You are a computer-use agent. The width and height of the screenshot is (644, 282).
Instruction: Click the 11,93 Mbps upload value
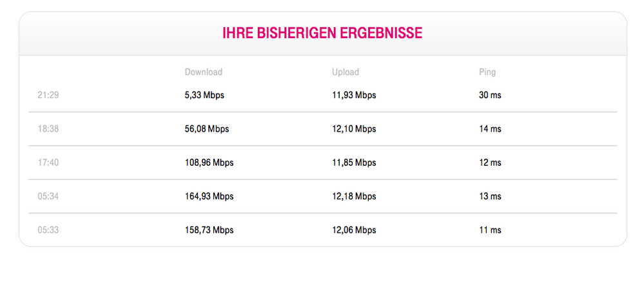pos(354,96)
